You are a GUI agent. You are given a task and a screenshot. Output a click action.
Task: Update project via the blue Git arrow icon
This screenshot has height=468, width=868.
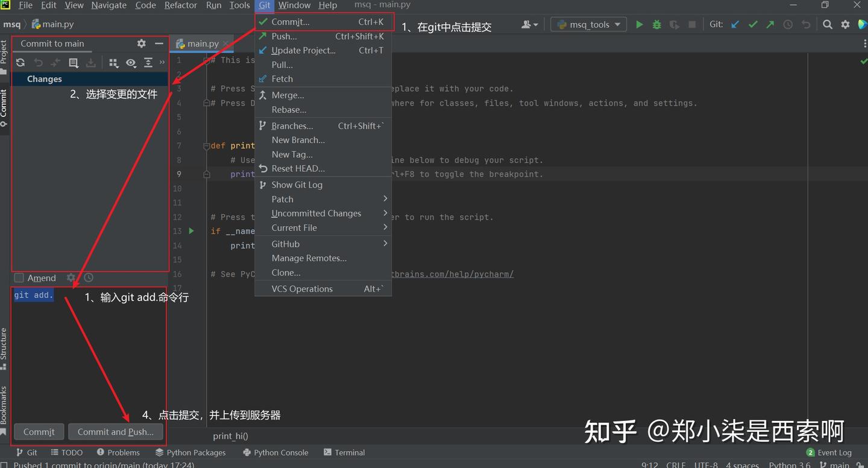click(x=736, y=24)
